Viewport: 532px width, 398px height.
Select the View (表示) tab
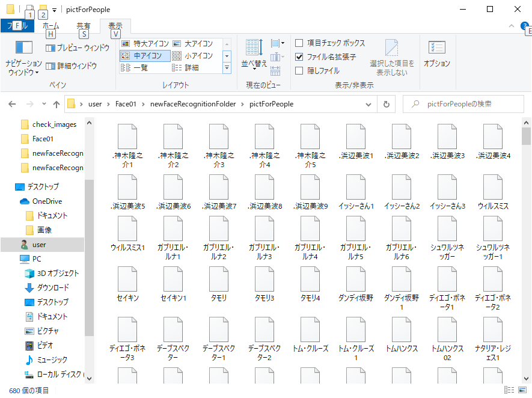(x=115, y=26)
